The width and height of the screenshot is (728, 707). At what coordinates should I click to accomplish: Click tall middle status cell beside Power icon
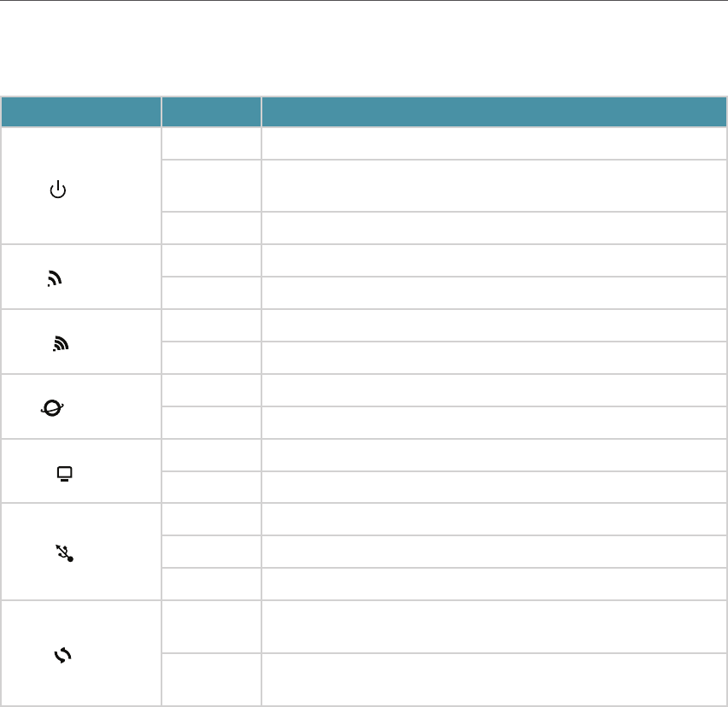[x=211, y=185]
